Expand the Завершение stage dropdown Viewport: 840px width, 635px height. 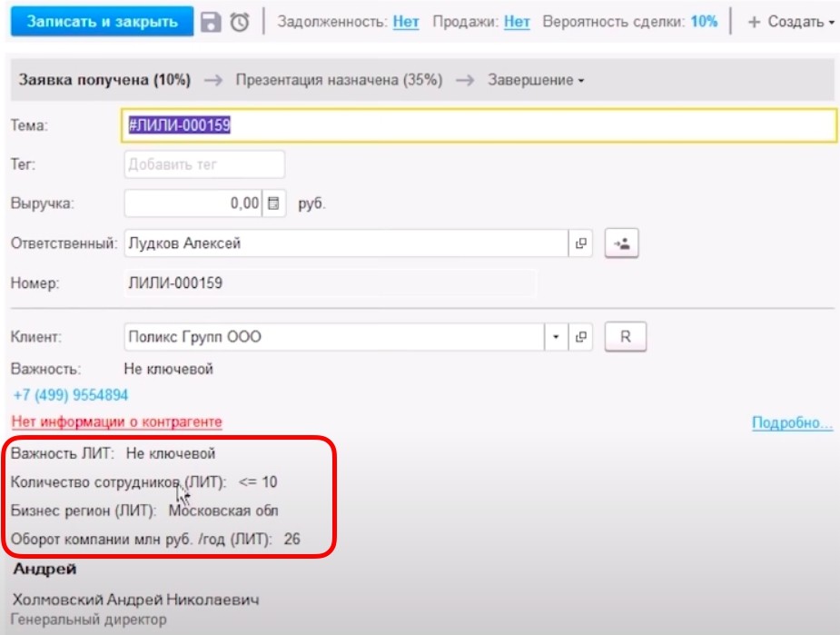pyautogui.click(x=536, y=80)
